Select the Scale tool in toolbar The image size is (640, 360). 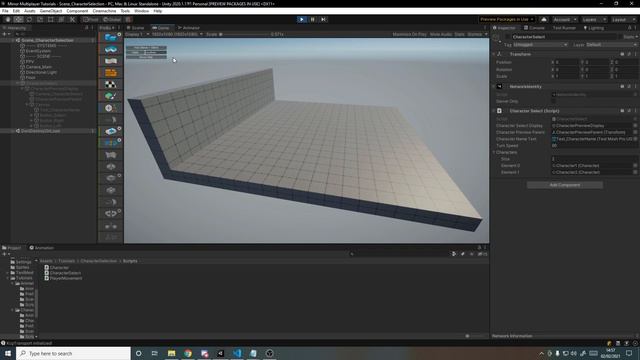[x=40, y=19]
